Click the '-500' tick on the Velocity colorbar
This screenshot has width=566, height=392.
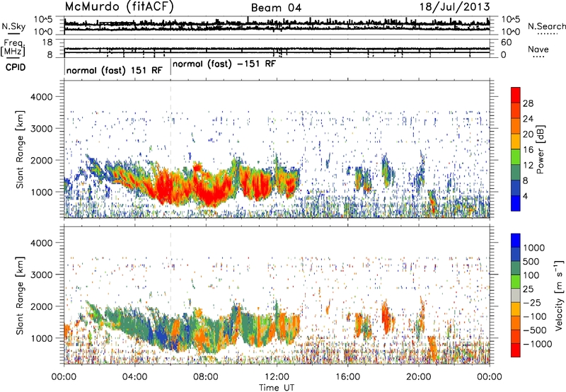coord(535,330)
